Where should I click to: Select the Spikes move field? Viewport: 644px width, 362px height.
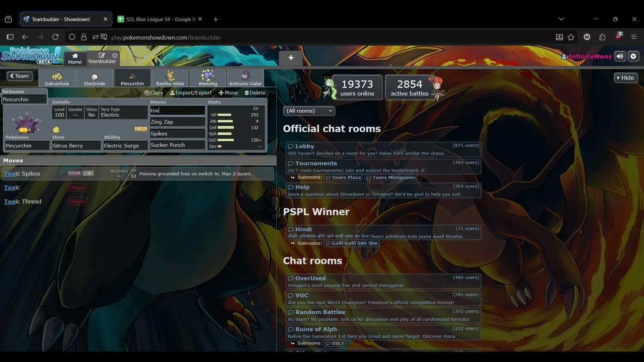(x=178, y=134)
